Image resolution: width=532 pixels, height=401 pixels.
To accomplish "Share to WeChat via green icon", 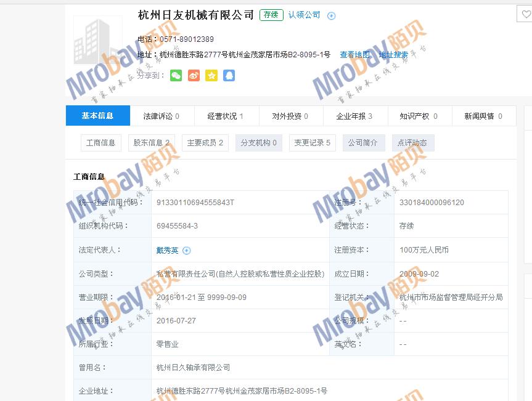I will pyautogui.click(x=176, y=76).
